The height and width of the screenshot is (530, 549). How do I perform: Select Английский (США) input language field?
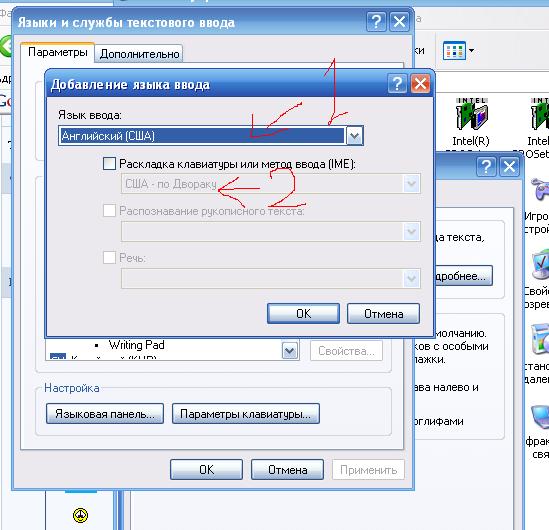click(x=202, y=136)
